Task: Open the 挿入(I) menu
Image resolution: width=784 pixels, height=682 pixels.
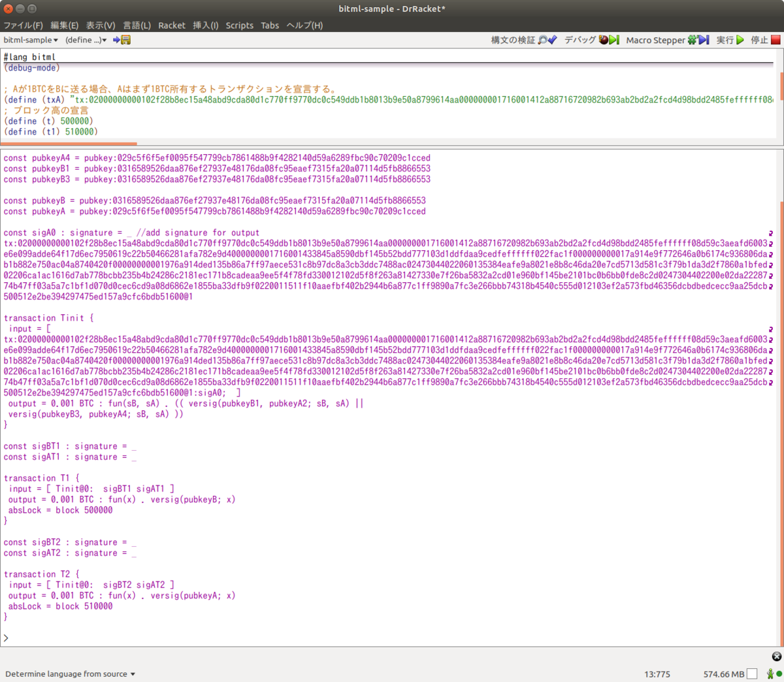Action: (x=205, y=25)
